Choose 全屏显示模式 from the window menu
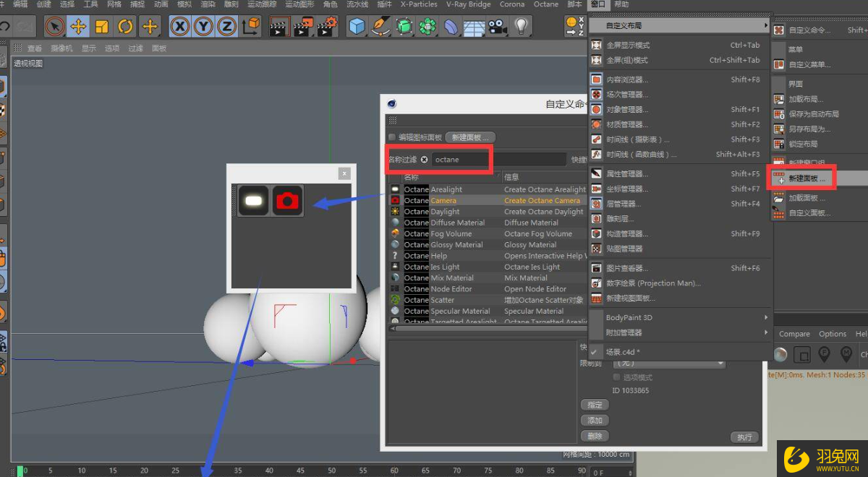Screen dimensions: 868x477 678,45
